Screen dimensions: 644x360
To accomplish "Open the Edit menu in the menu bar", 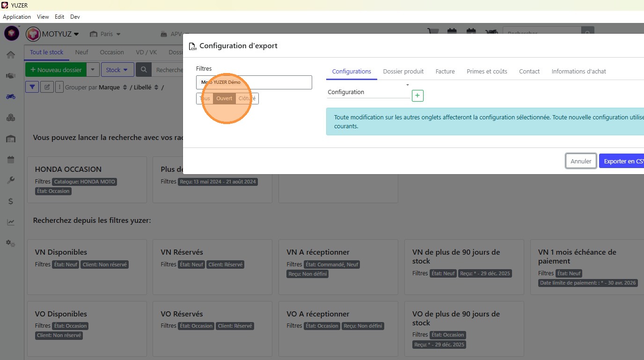I will (x=59, y=17).
